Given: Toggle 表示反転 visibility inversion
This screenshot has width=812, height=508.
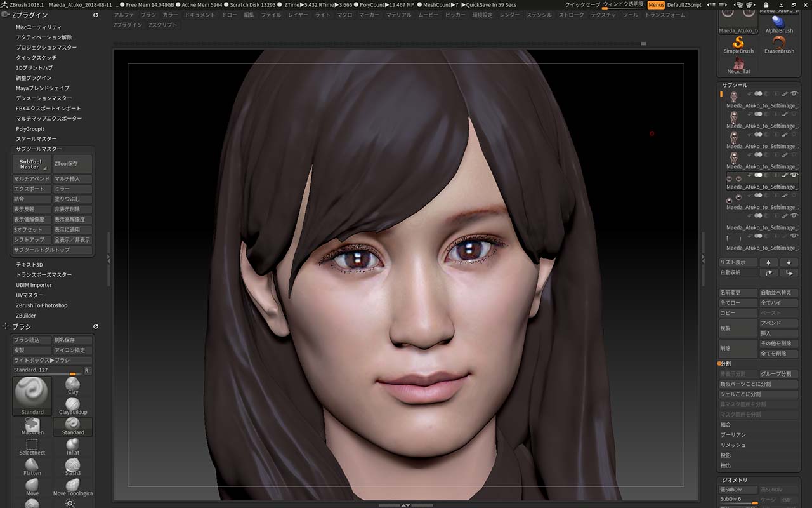Looking at the screenshot, I should coord(32,210).
